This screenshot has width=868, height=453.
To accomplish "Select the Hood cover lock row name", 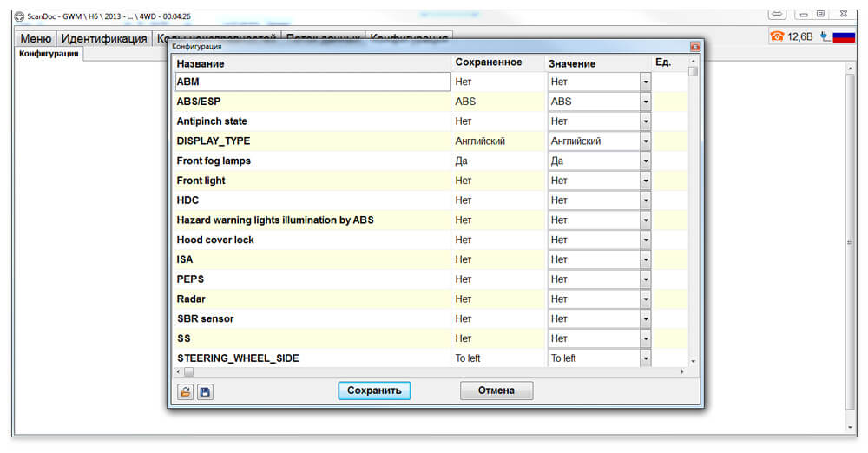I will pos(214,240).
